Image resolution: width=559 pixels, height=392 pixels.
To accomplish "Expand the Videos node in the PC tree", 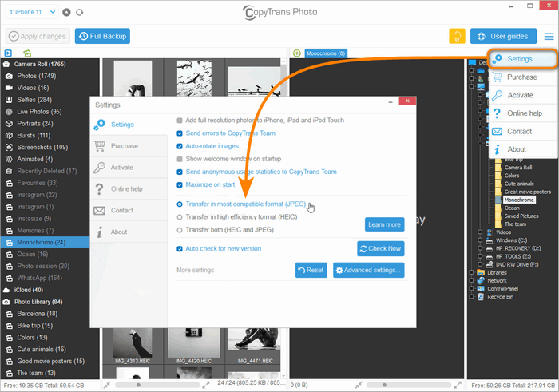I will 480,232.
